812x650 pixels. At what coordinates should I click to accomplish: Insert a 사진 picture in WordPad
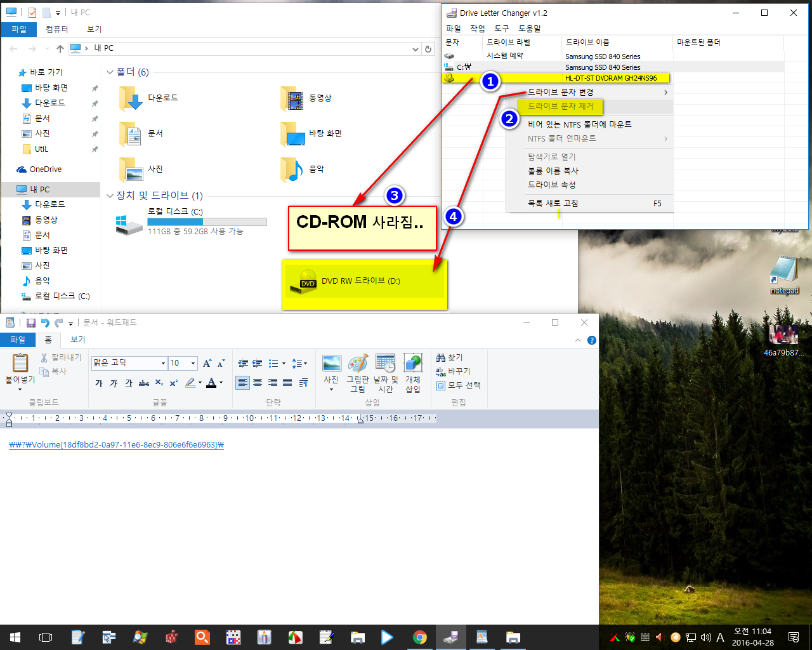[x=331, y=363]
